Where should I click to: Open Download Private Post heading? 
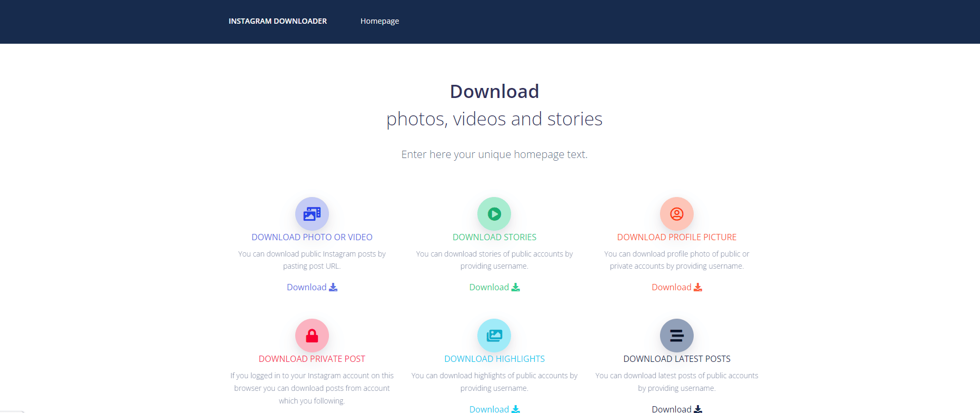coord(312,359)
